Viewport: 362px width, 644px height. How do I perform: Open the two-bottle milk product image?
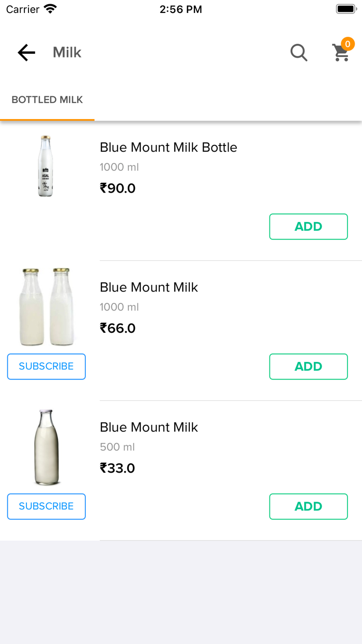click(47, 306)
